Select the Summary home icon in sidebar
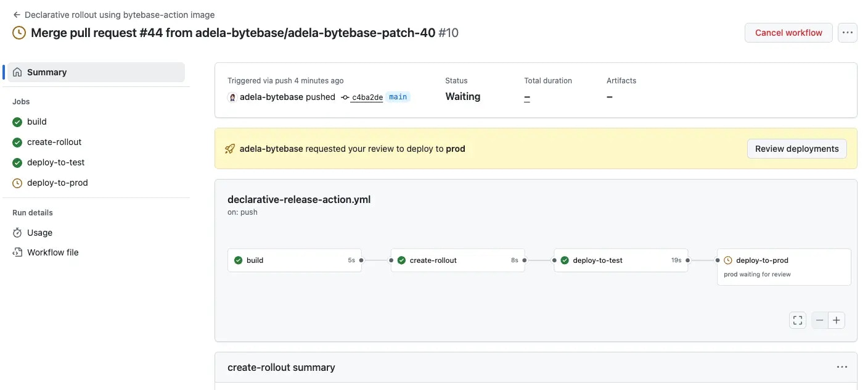868x390 pixels. tap(18, 72)
